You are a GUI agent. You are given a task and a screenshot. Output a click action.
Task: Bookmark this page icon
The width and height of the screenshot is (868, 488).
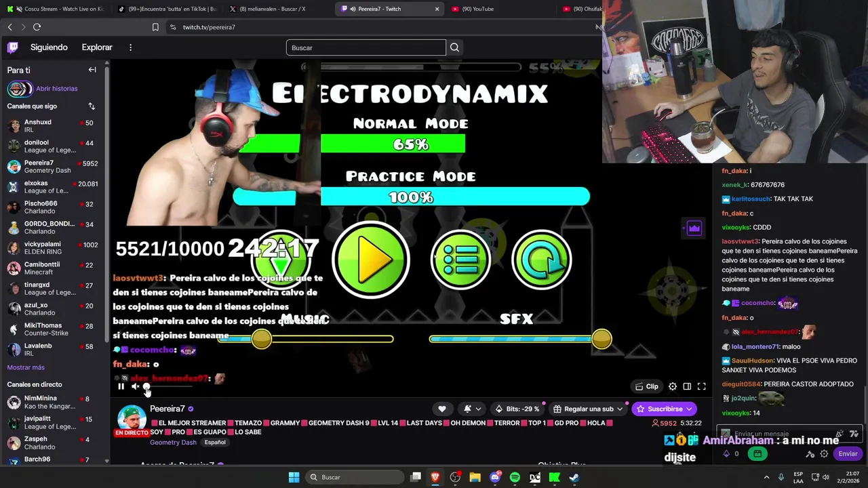pyautogui.click(x=155, y=27)
